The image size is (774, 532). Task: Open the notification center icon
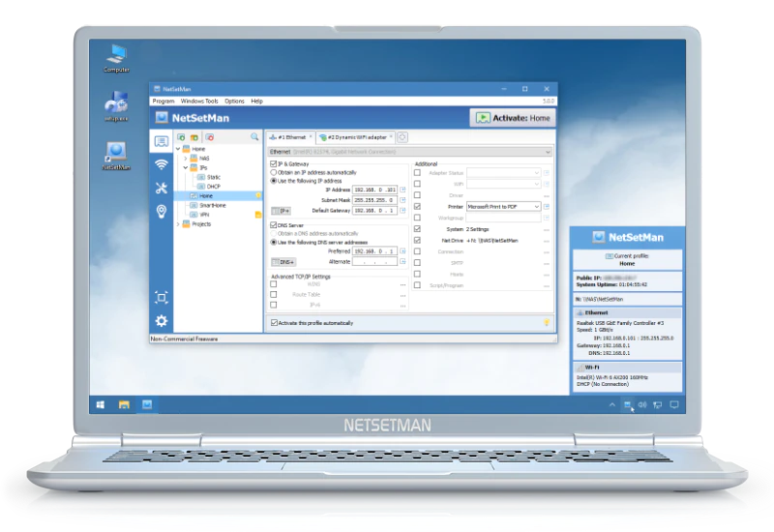[674, 404]
